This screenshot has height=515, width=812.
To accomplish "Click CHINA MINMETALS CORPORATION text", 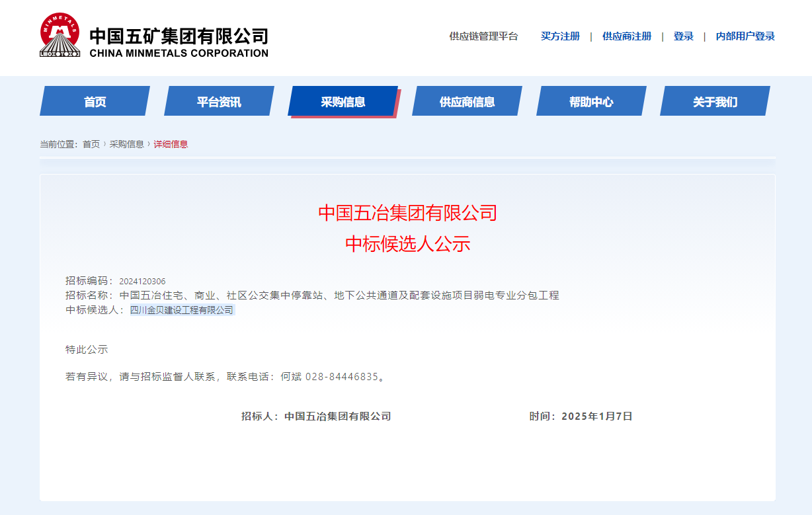I will 179,54.
